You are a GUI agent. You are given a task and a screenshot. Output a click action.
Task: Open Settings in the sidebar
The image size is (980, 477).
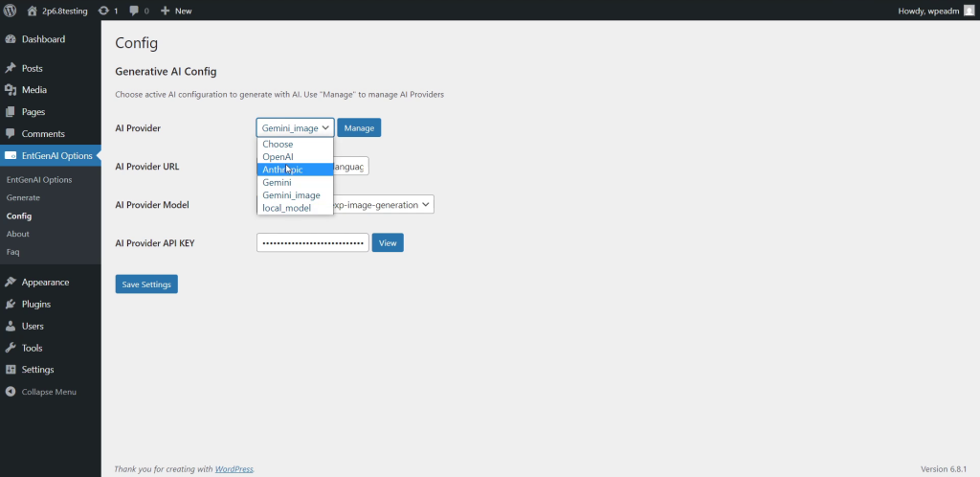coord(37,370)
